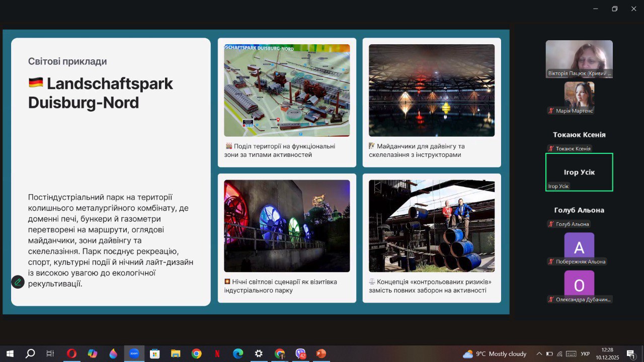Screen dimensions: 644x362
Task: Open Zoom from the taskbar
Action: 134,353
